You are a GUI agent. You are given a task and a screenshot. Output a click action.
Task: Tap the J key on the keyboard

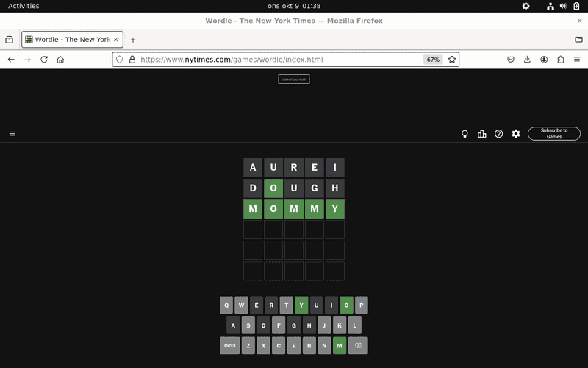coord(324,325)
